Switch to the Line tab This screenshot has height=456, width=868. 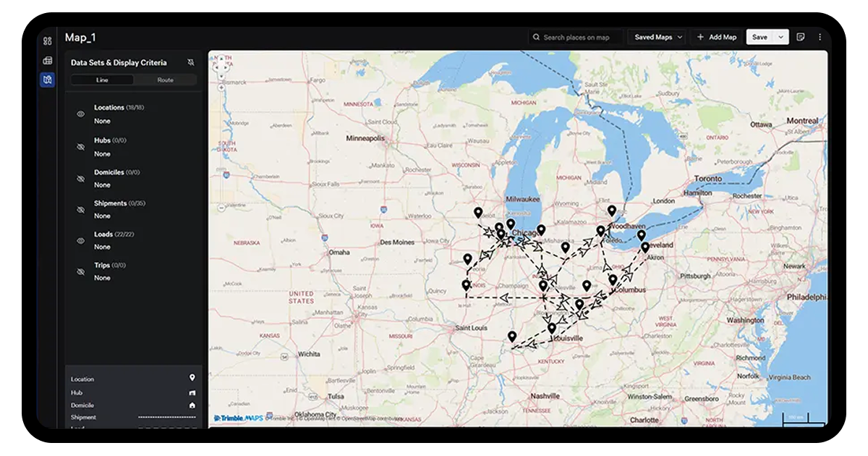coord(102,80)
